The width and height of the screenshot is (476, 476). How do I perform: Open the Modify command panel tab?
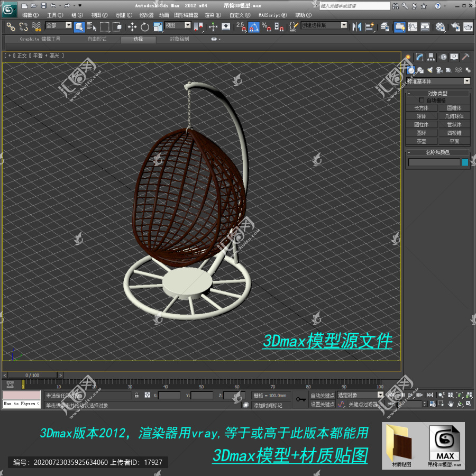click(x=420, y=57)
